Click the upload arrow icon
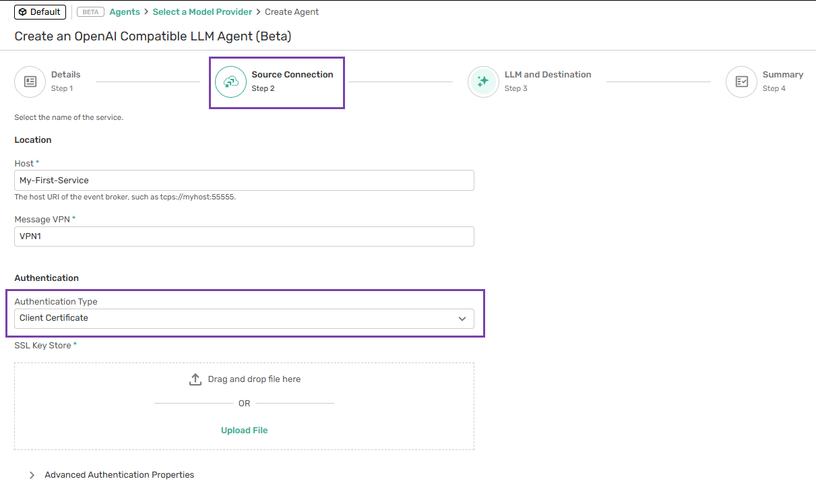816x504 pixels. pyautogui.click(x=195, y=379)
